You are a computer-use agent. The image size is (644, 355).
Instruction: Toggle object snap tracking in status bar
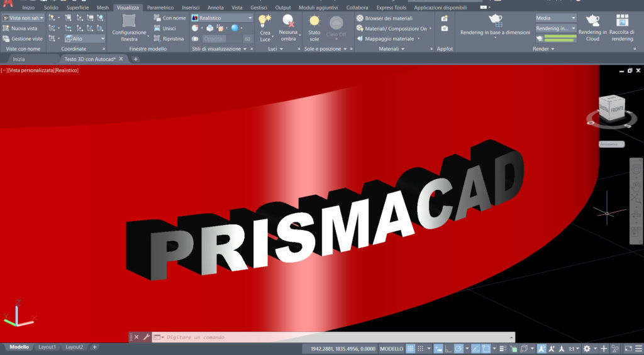click(474, 349)
